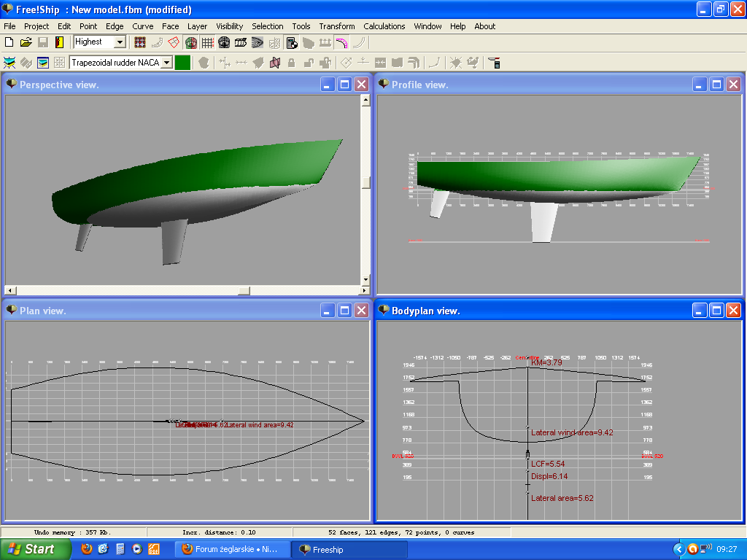Open the Project menu

tap(36, 26)
